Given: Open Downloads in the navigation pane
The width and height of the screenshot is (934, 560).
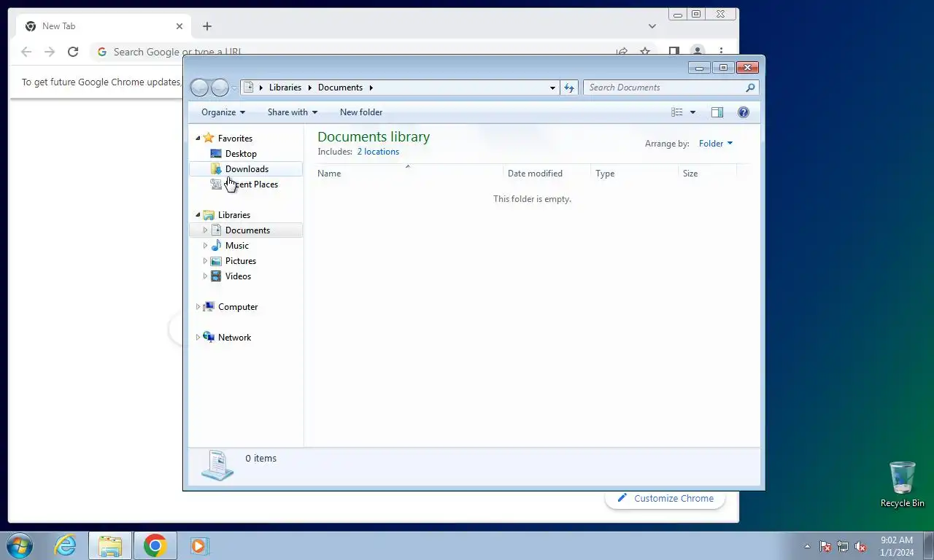Looking at the screenshot, I should [247, 169].
